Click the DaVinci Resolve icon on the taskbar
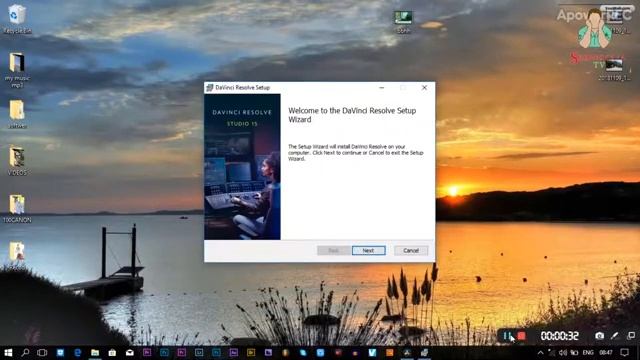This screenshot has width=640, height=360. 407,352
